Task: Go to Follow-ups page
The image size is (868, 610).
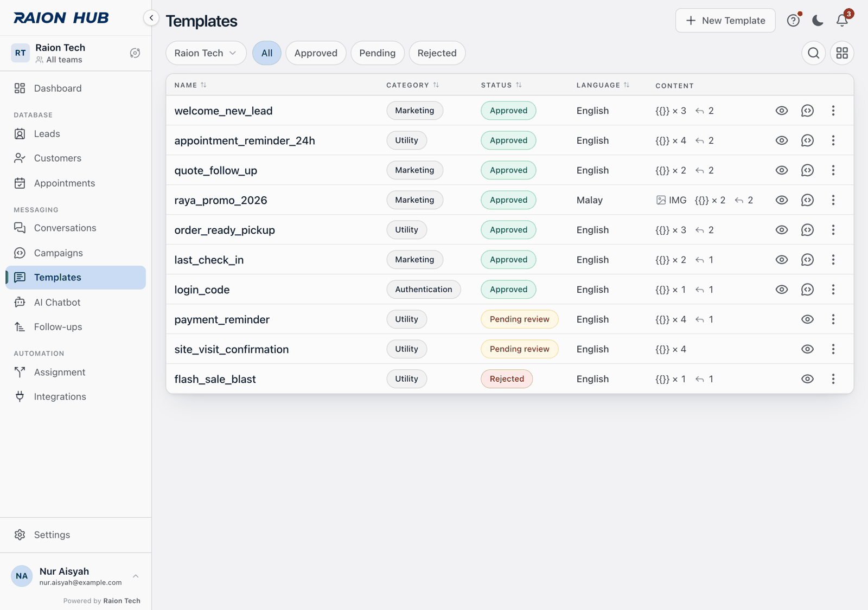Action: click(x=75, y=327)
